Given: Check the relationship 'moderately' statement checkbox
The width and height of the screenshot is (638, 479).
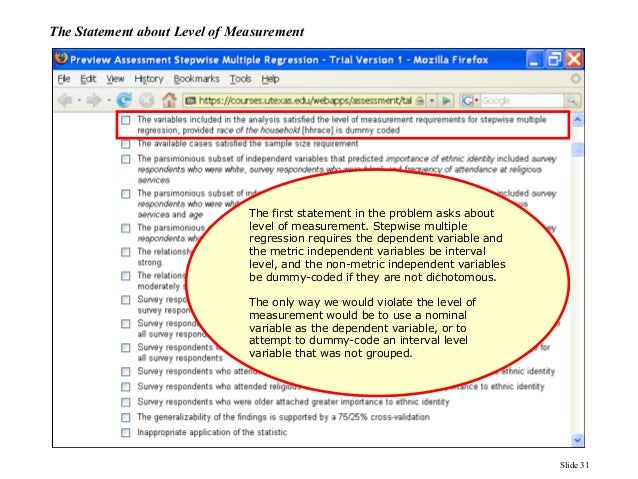Looking at the screenshot, I should (x=126, y=276).
